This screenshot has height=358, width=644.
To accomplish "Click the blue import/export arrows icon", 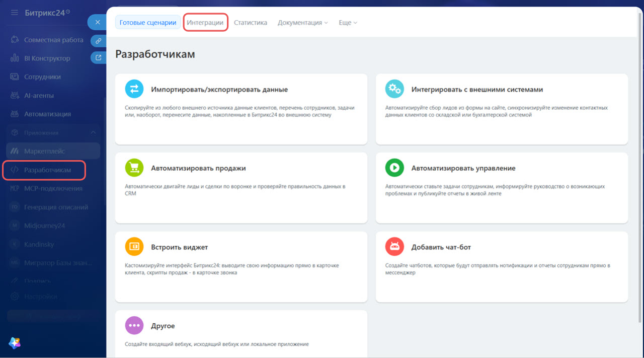I will coord(134,89).
